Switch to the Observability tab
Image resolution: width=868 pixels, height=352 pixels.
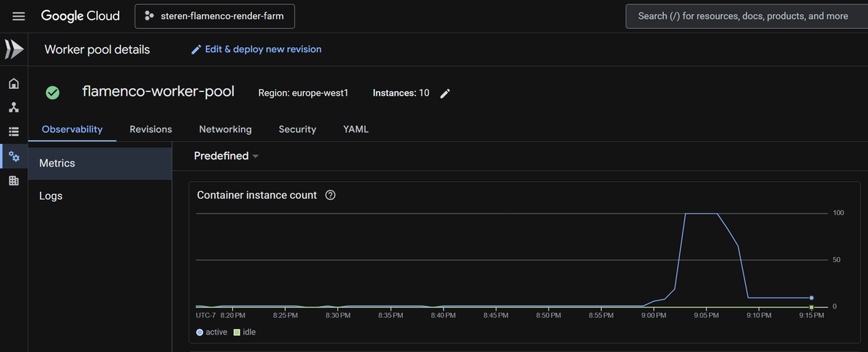click(72, 129)
